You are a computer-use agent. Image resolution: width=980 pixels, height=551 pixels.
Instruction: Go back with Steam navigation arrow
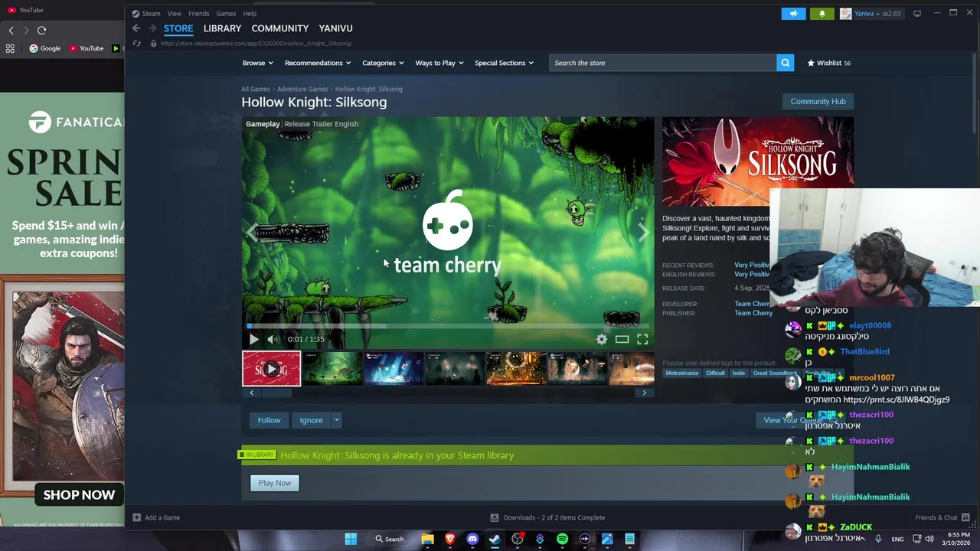click(136, 28)
